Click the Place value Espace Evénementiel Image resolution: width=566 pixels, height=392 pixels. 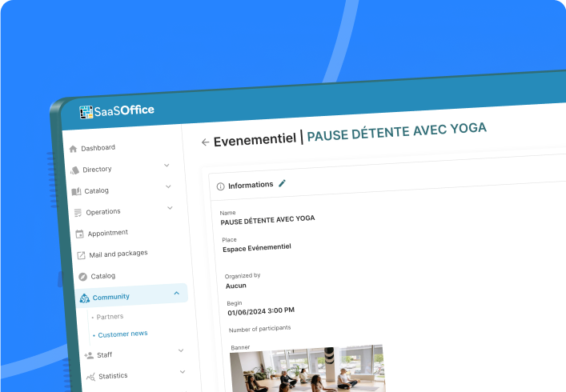click(257, 248)
